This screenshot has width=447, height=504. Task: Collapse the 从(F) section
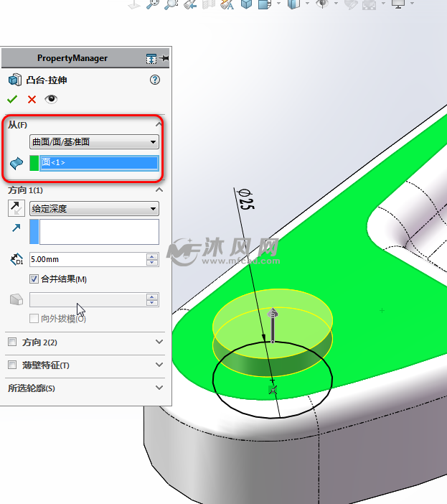(x=159, y=124)
